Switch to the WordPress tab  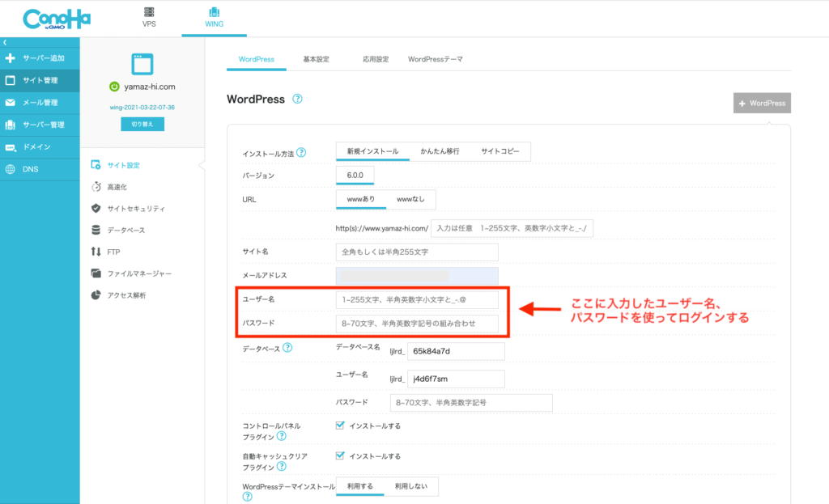[x=257, y=59]
